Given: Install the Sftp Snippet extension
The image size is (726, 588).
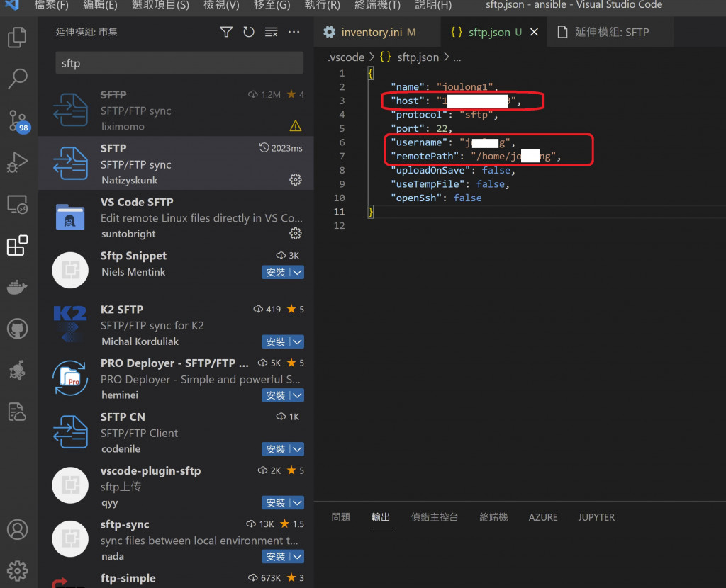Looking at the screenshot, I should pyautogui.click(x=276, y=273).
